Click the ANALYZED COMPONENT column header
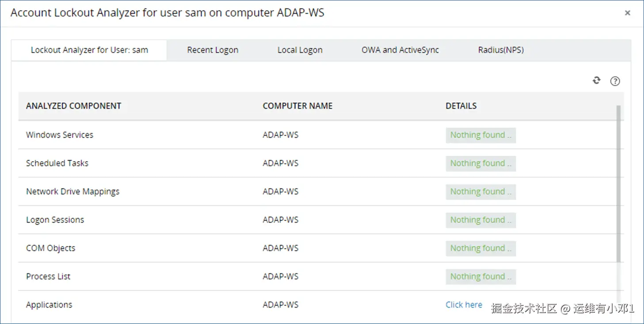The image size is (644, 324). [x=73, y=106]
